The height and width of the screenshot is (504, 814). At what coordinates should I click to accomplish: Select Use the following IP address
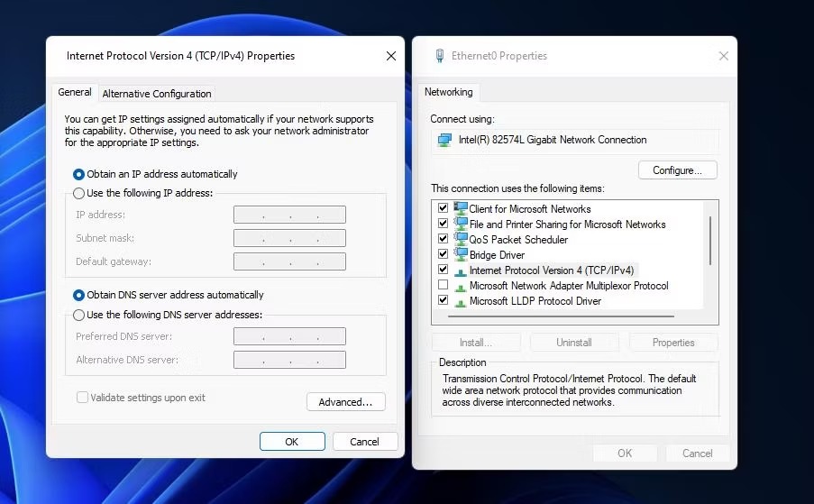click(79, 193)
